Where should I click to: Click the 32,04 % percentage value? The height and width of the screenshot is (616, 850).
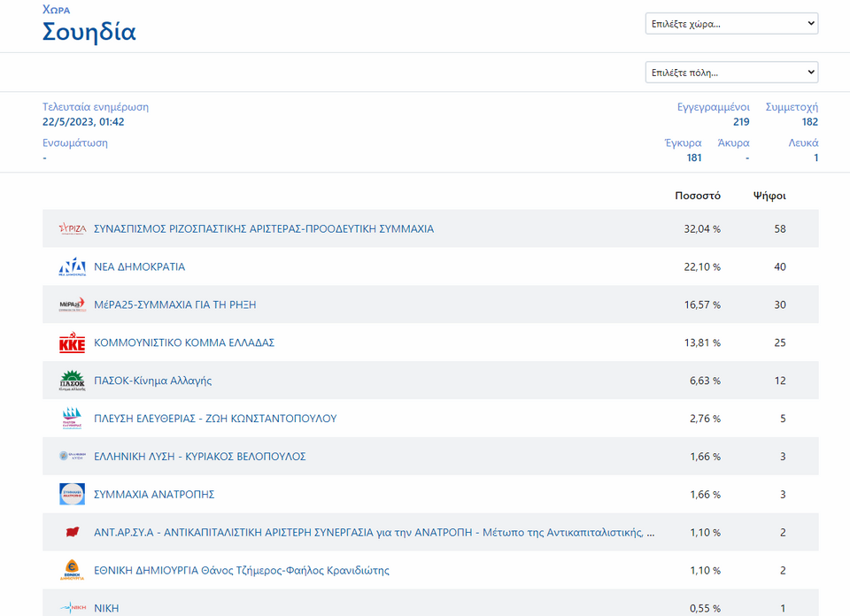tap(702, 228)
